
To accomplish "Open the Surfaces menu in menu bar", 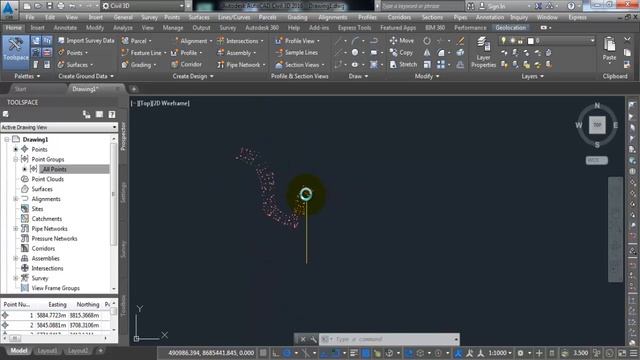I will point(199,18).
